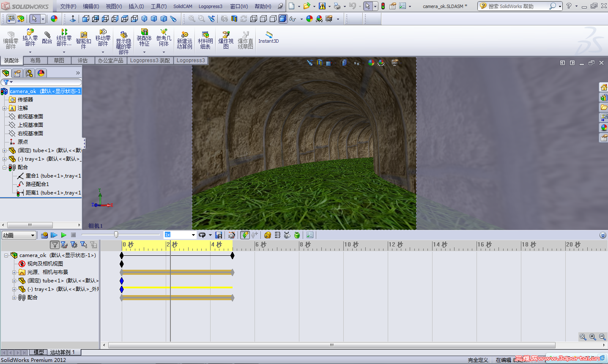Create New Motion Study (新建运动算例)
This screenshot has width=608, height=364.
[x=184, y=38]
